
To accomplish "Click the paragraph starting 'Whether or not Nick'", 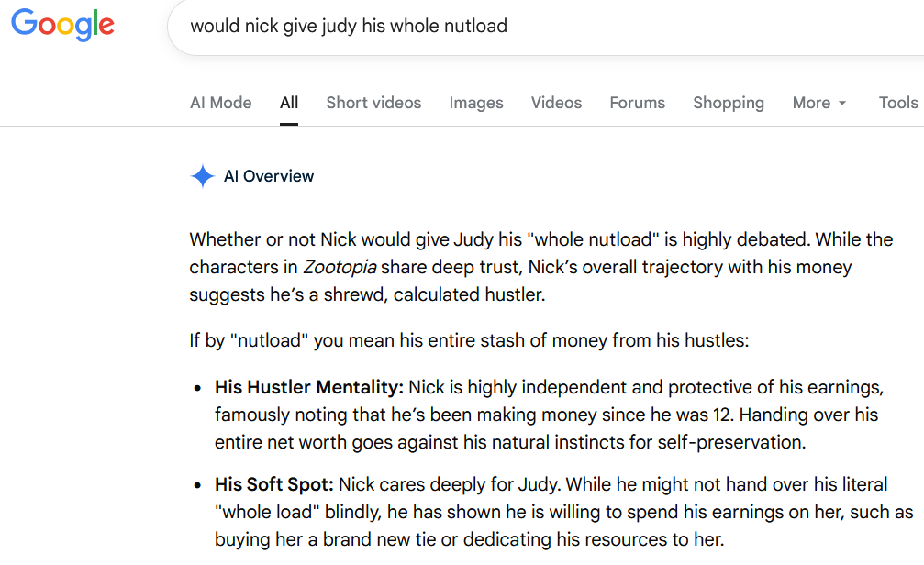I will [x=541, y=267].
